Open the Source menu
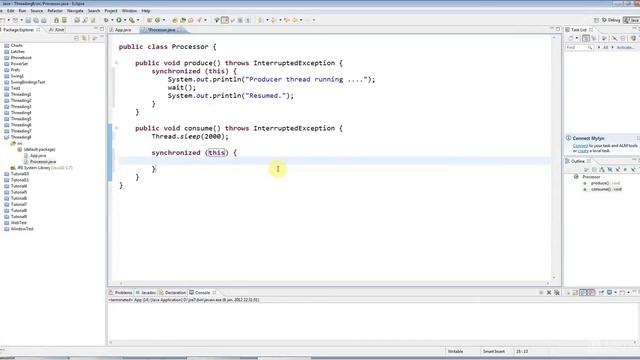The image size is (640, 360). [x=36, y=11]
